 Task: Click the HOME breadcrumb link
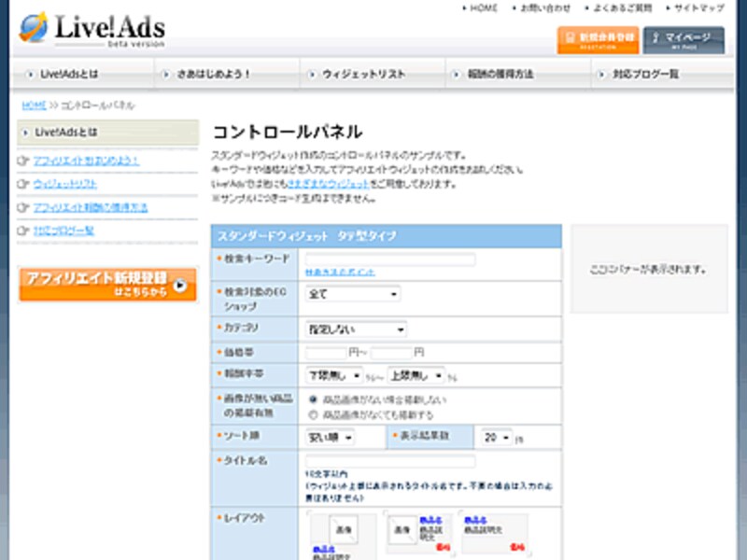[x=33, y=105]
